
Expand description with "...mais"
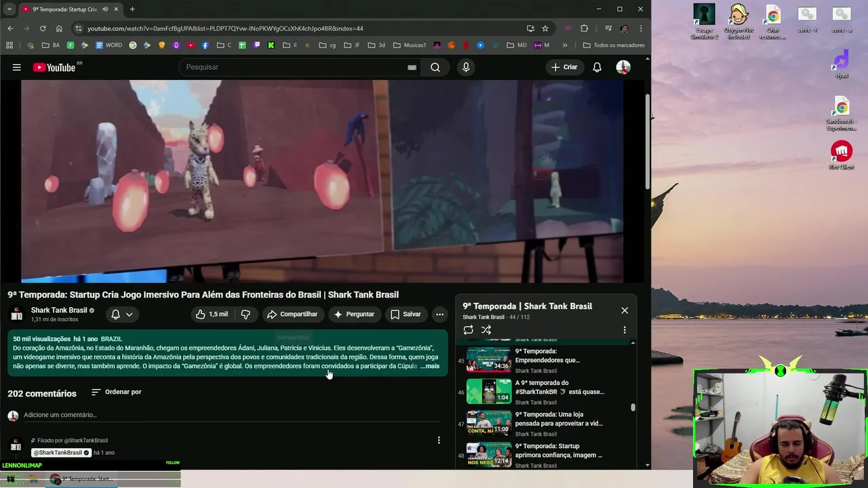(x=430, y=366)
